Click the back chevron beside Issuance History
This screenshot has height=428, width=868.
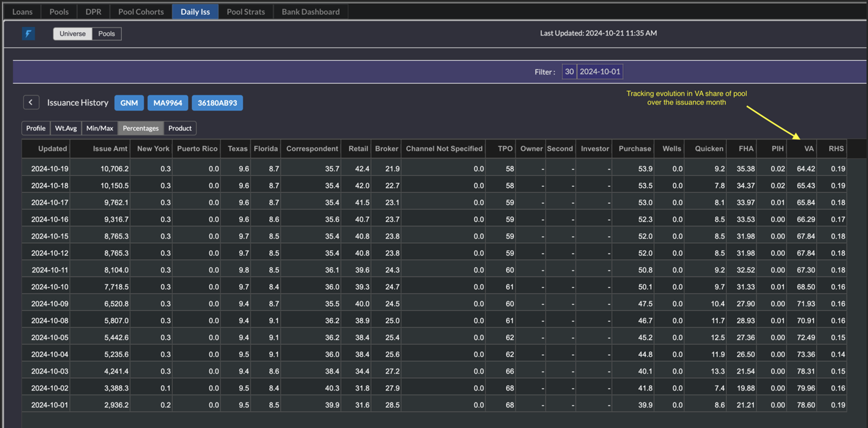[31, 103]
